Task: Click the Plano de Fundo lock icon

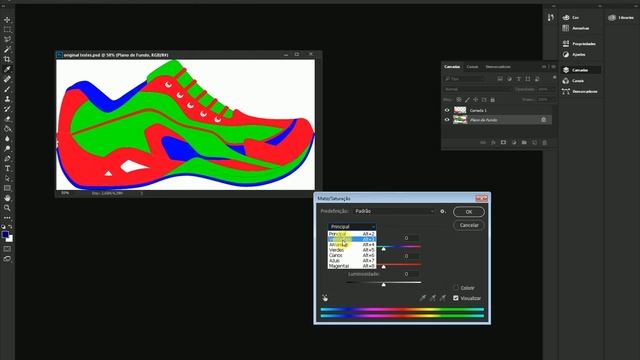Action: point(544,120)
